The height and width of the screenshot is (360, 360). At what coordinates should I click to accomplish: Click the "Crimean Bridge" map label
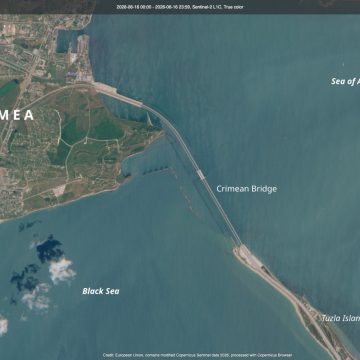click(247, 189)
